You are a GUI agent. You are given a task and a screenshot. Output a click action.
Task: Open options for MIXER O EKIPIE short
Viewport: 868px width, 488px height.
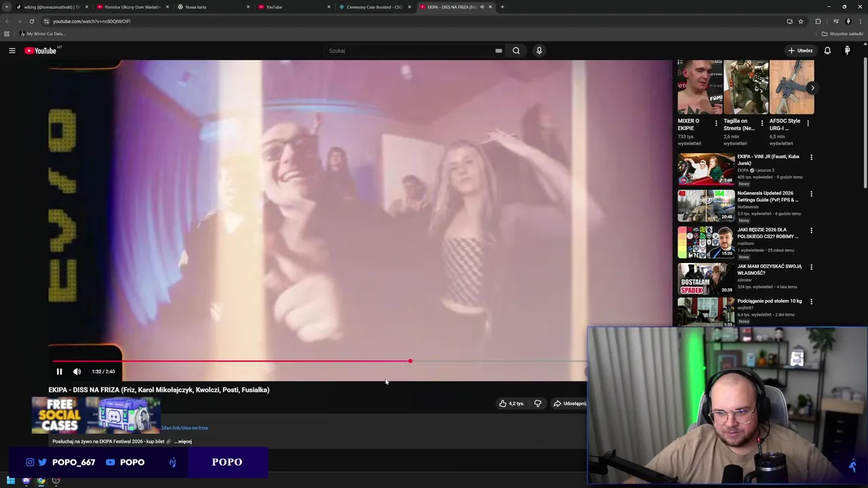(x=716, y=123)
